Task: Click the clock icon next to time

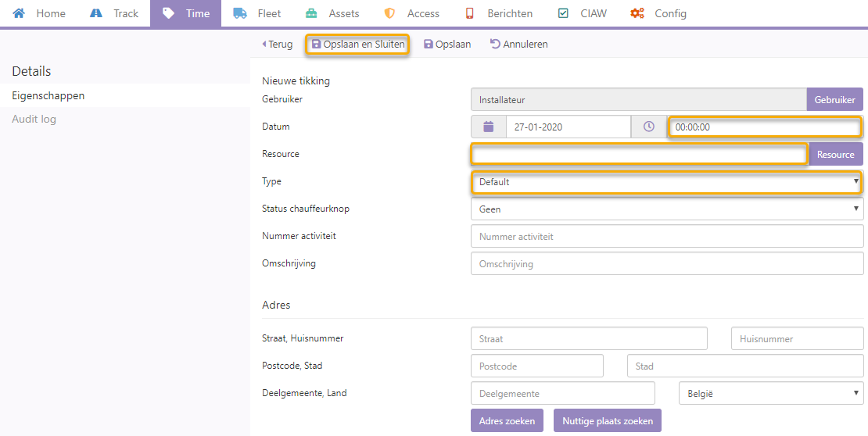Action: point(648,127)
